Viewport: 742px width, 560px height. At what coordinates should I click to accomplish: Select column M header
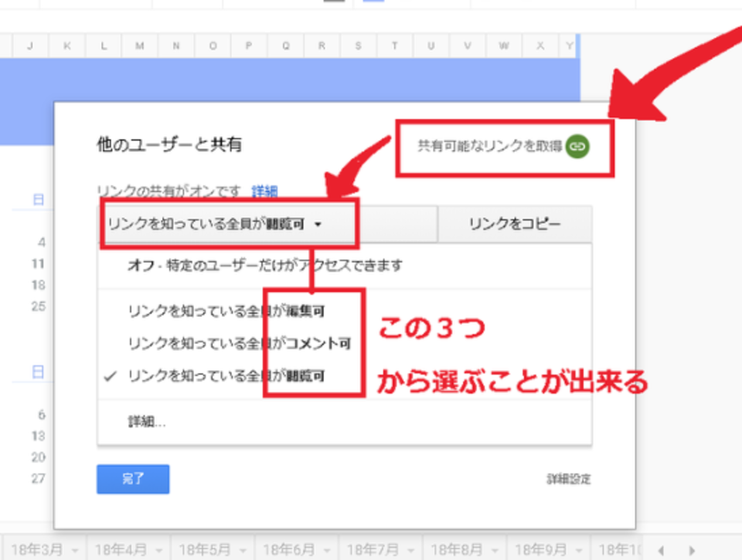coord(140,46)
